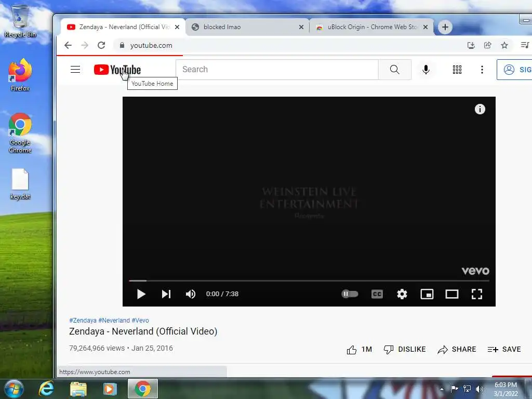532x399 pixels.
Task: Open the #Neverland hashtag link
Action: (x=114, y=320)
